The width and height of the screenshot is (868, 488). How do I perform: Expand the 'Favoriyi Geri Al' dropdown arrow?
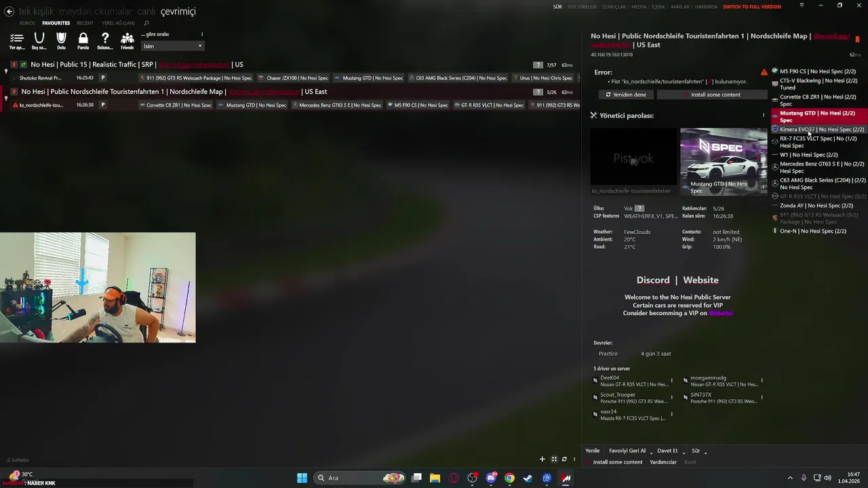651,452
